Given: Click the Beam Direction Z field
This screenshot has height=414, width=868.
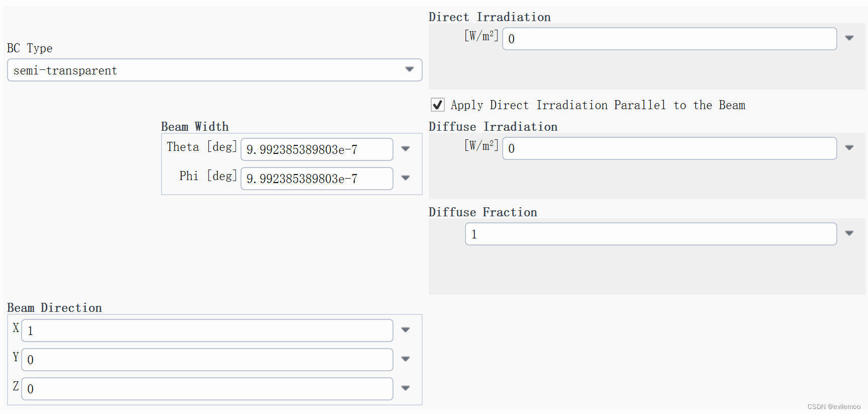Looking at the screenshot, I should pos(207,389).
